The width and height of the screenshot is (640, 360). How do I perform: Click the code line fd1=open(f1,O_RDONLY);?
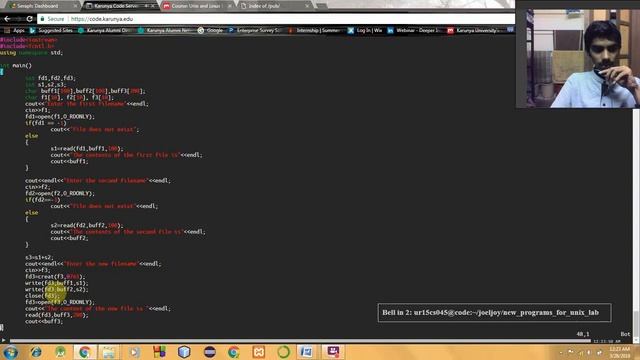pos(60,117)
